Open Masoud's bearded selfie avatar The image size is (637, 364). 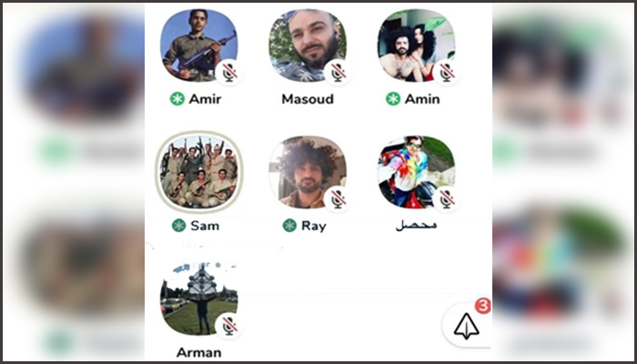tap(308, 45)
